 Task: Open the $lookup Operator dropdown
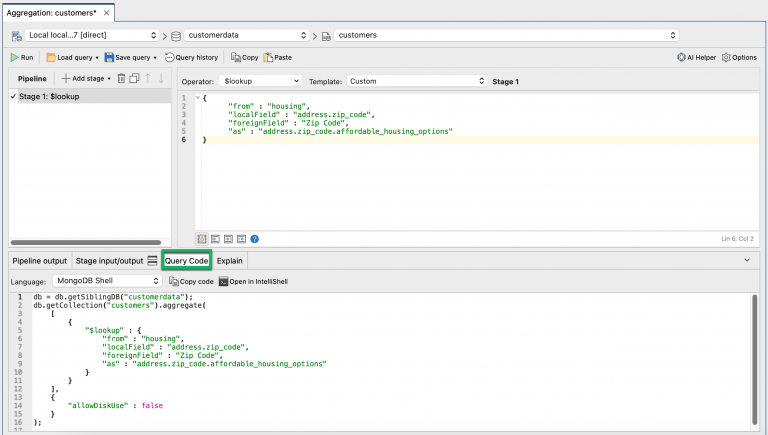pyautogui.click(x=260, y=81)
